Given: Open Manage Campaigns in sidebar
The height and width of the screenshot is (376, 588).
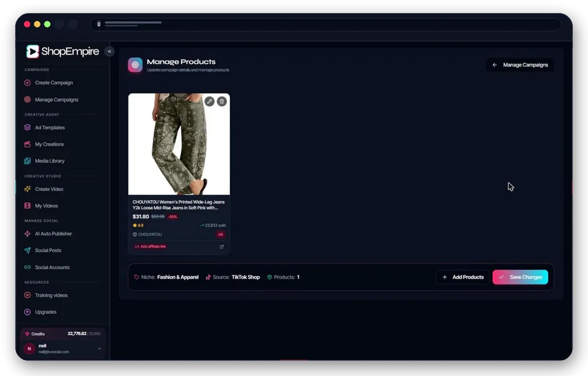Looking at the screenshot, I should click(x=56, y=99).
